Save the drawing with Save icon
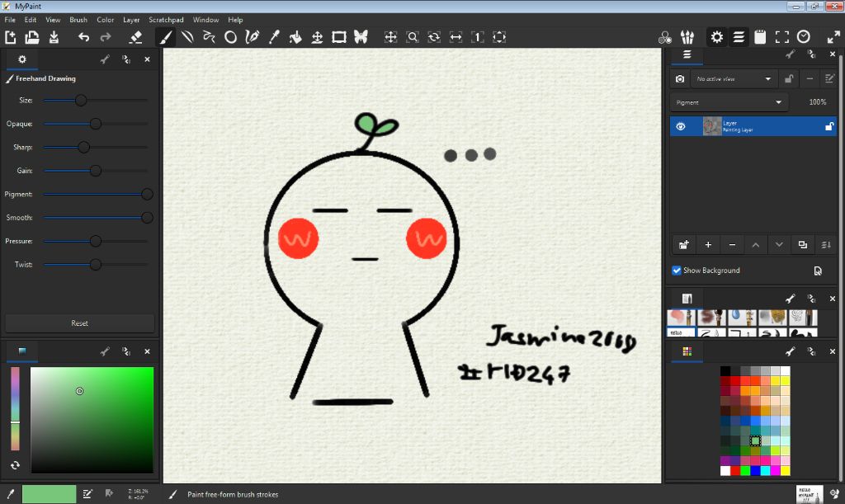 (x=54, y=37)
